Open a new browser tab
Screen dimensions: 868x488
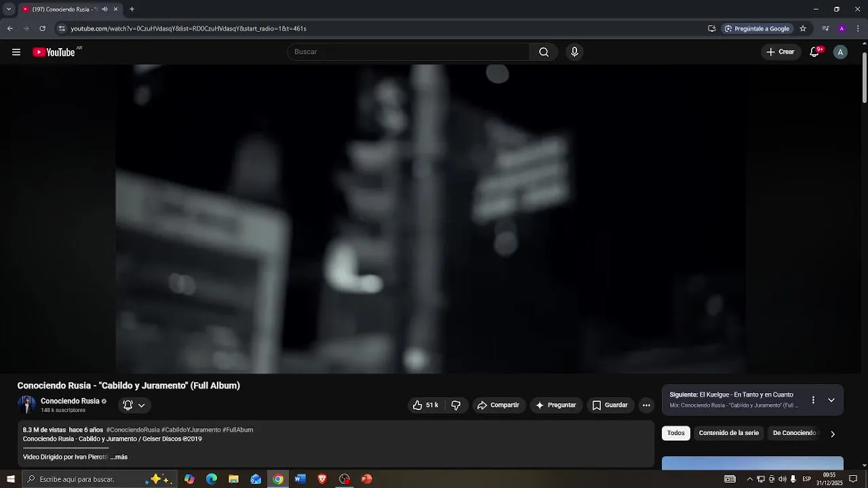[132, 9]
